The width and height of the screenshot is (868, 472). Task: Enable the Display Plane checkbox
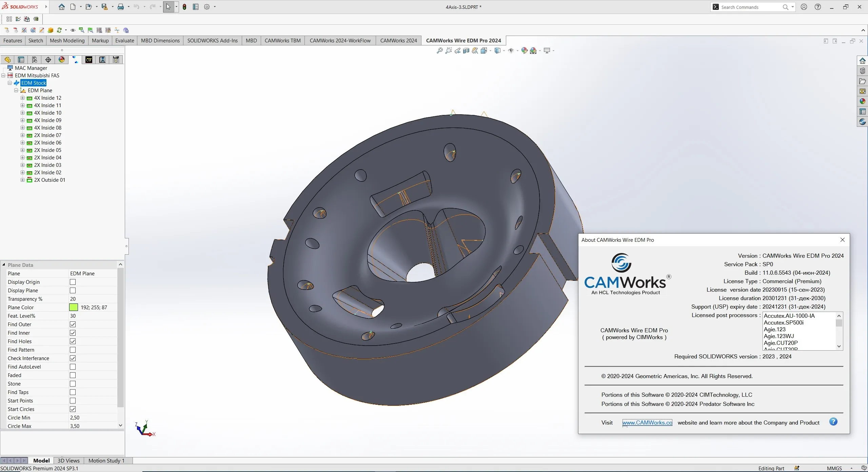point(73,291)
